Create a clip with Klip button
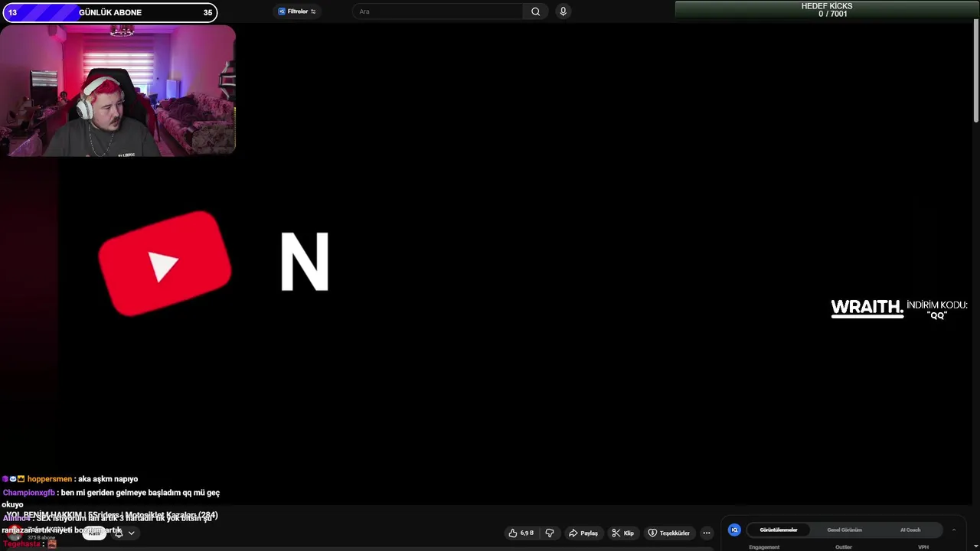Viewport: 980px width, 551px height. coord(622,533)
